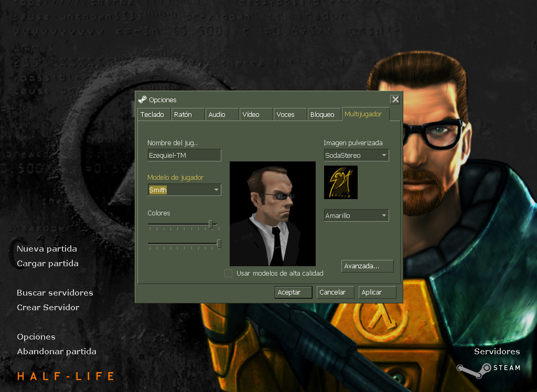The image size is (537, 392).
Task: Click the Aceptar button
Action: click(293, 292)
